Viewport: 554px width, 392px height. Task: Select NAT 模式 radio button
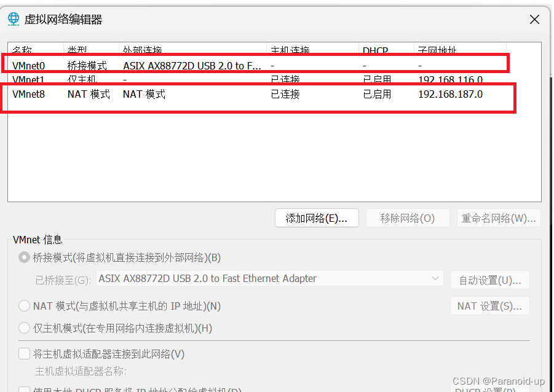pos(24,305)
